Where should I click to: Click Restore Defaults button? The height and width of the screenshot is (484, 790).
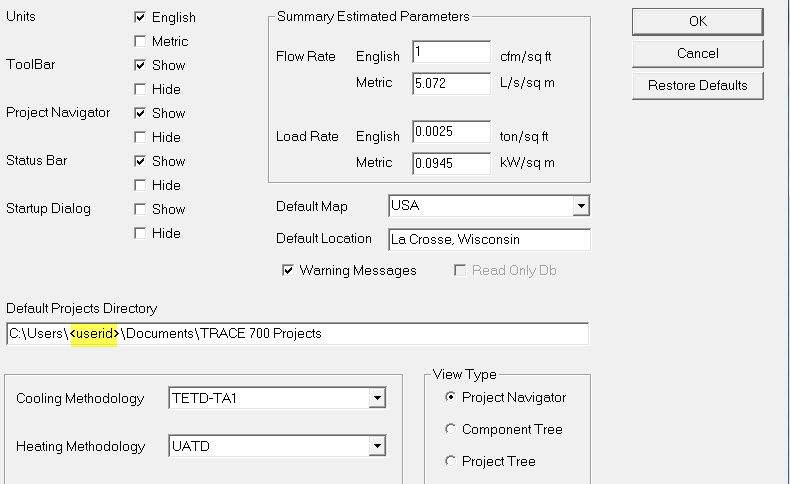tap(697, 85)
